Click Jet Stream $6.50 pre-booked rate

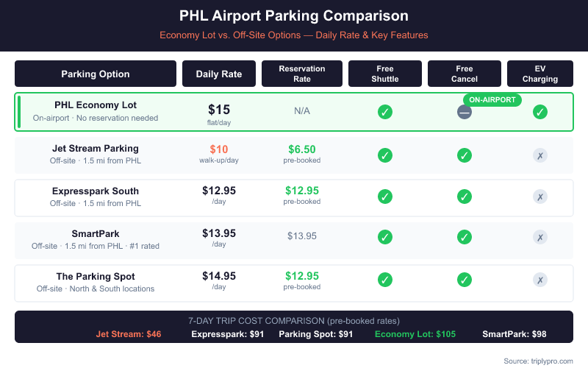(x=302, y=149)
